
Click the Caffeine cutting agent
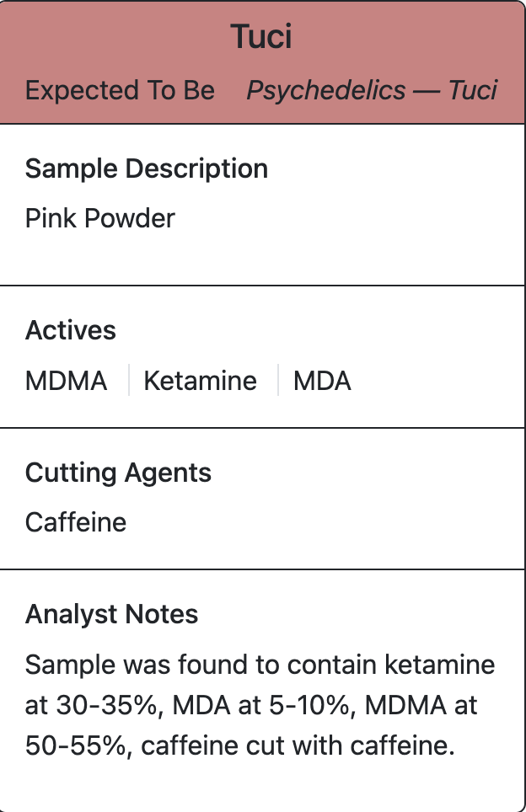[76, 522]
